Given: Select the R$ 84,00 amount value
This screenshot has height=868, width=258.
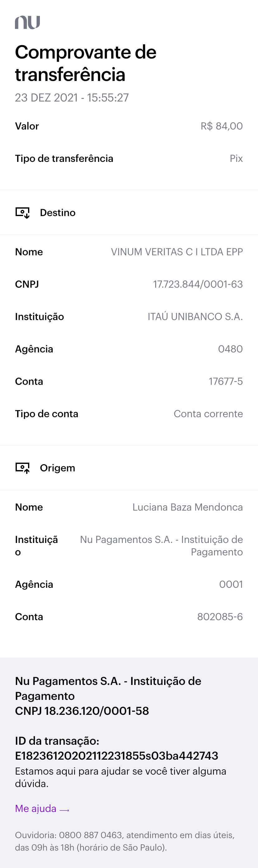Looking at the screenshot, I should (221, 126).
